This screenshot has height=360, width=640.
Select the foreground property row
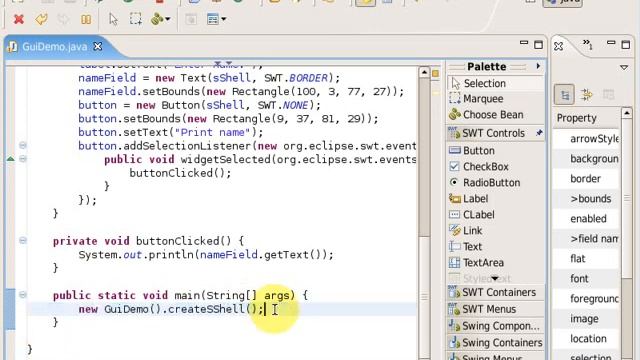click(586, 299)
